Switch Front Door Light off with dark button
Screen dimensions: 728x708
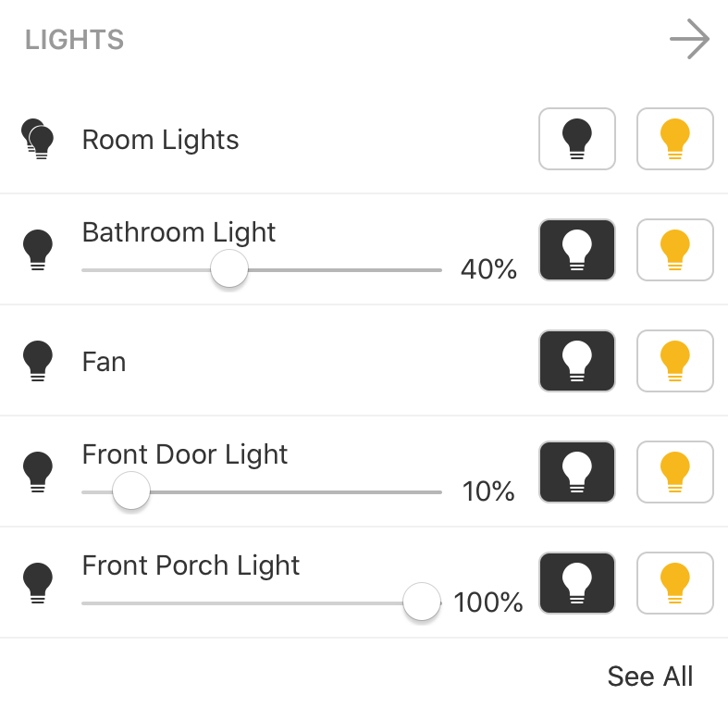click(576, 472)
